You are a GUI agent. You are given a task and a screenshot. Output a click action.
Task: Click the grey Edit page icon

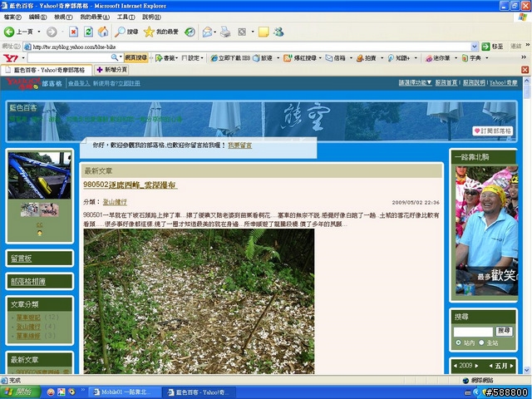click(242, 32)
